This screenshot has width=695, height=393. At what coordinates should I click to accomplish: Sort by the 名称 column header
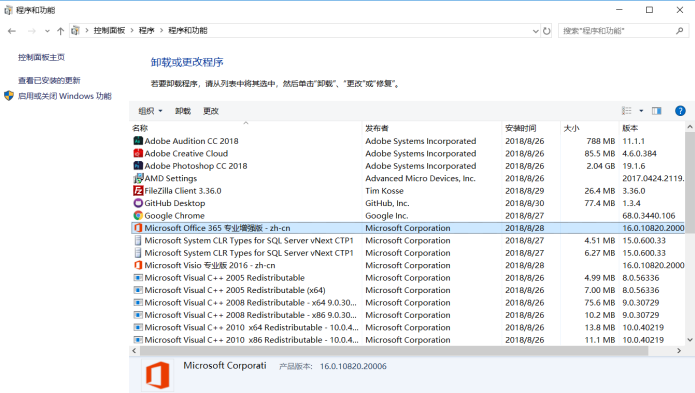[246, 128]
